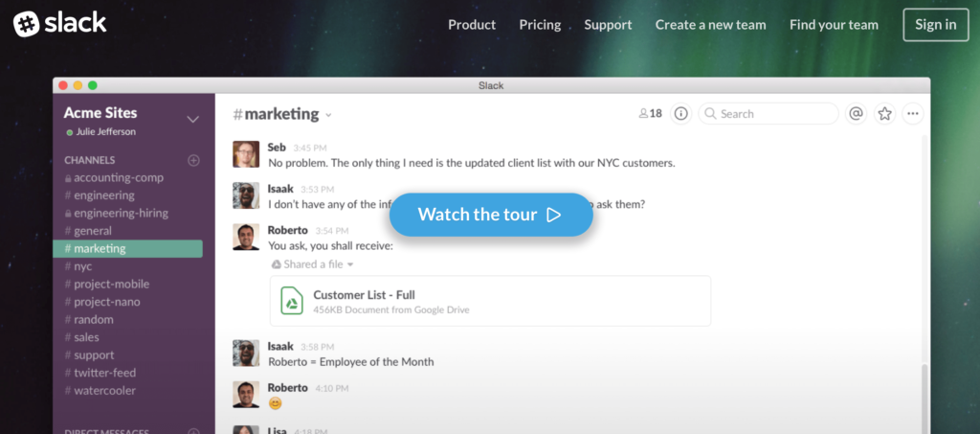The image size is (980, 434).
Task: Go to the Product page
Action: 472,25
